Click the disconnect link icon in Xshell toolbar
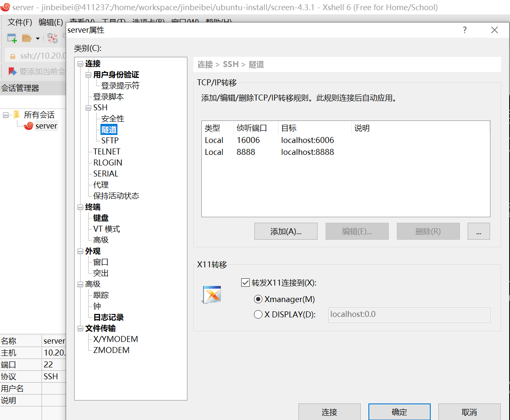 [x=52, y=38]
